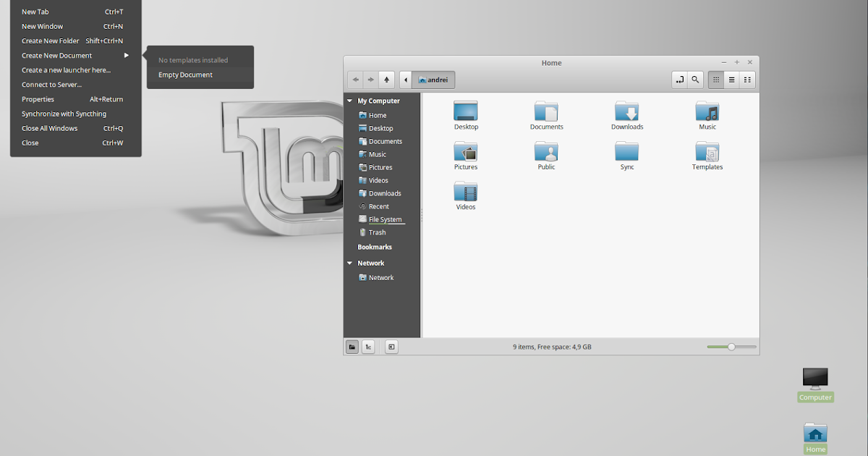Choose Connect to Server menu entry

(x=75, y=85)
